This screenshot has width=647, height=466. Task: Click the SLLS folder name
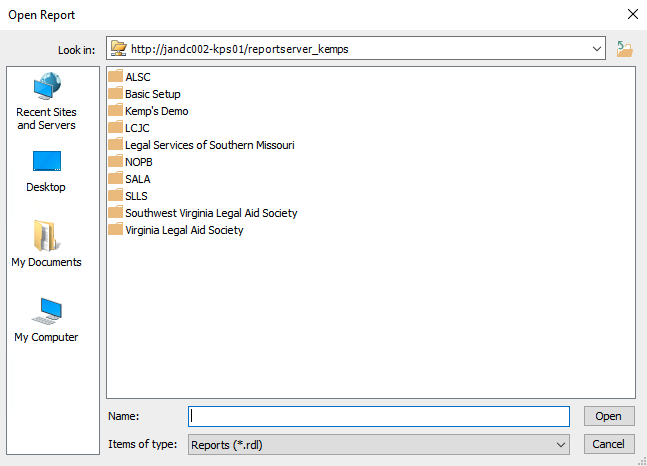136,196
